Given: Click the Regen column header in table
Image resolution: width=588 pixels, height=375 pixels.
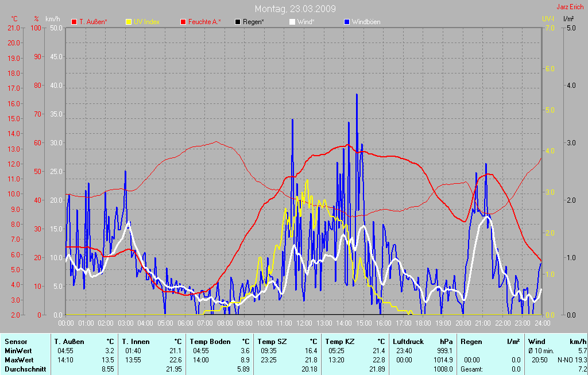Looking at the screenshot, I should coord(471,342).
